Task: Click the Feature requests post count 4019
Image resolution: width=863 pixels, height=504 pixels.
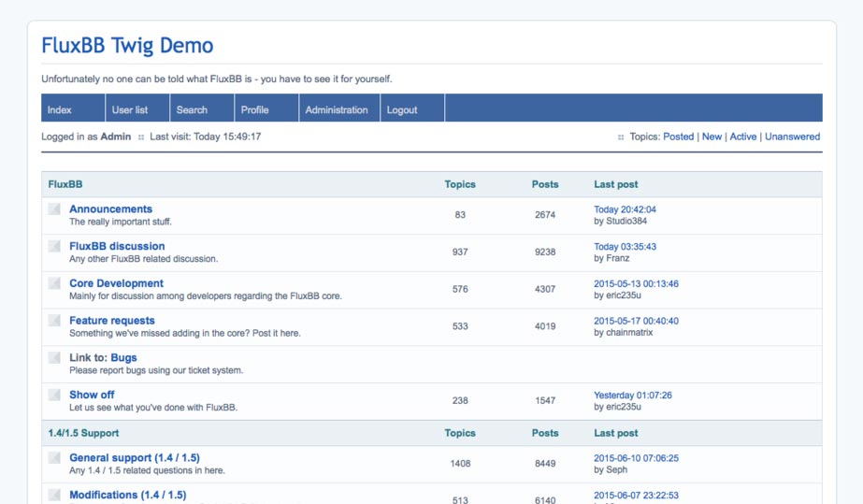Action: (x=545, y=326)
